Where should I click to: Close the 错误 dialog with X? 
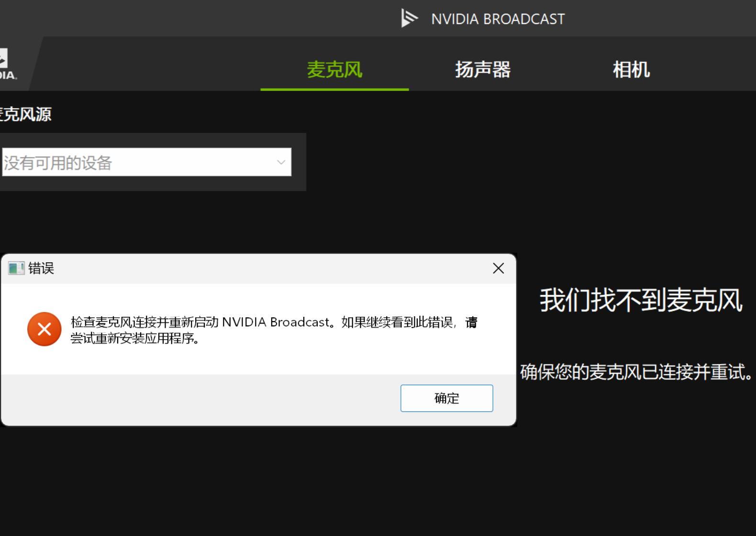pos(498,268)
